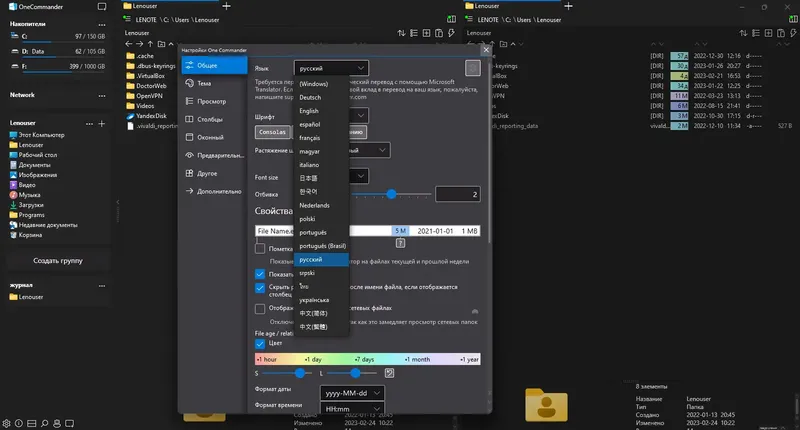Select drive C: in Накопители
800x430 pixels.
(x=57, y=37)
